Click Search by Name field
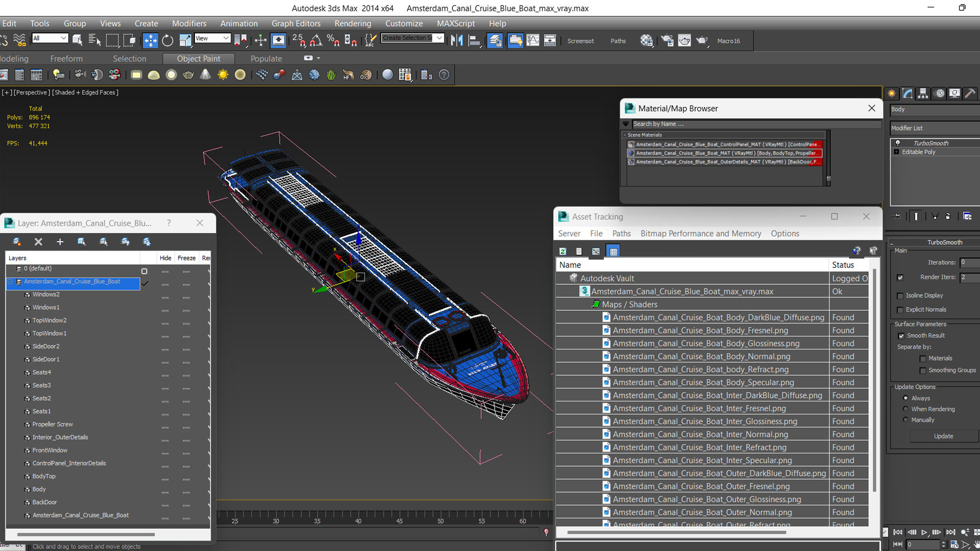 [x=756, y=124]
